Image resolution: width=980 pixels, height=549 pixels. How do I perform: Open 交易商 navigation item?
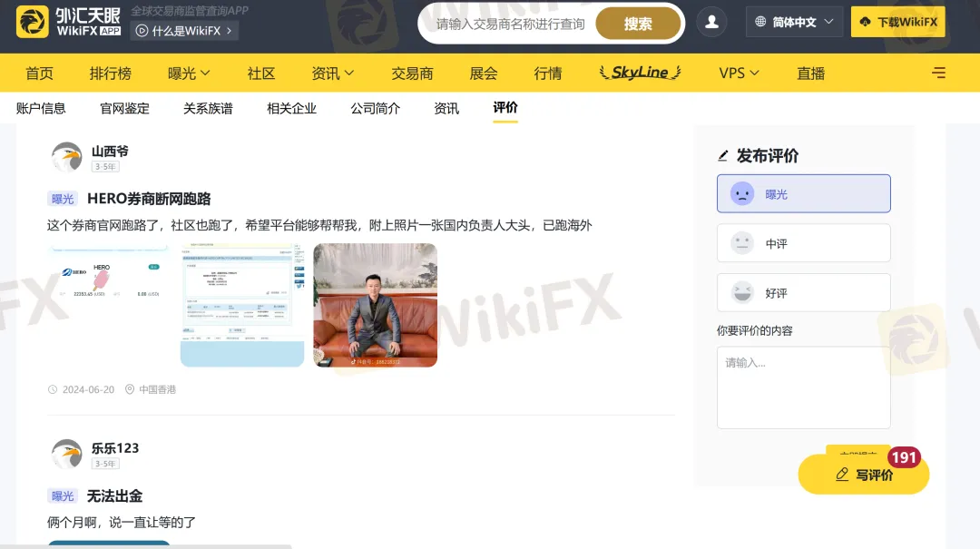tap(412, 74)
